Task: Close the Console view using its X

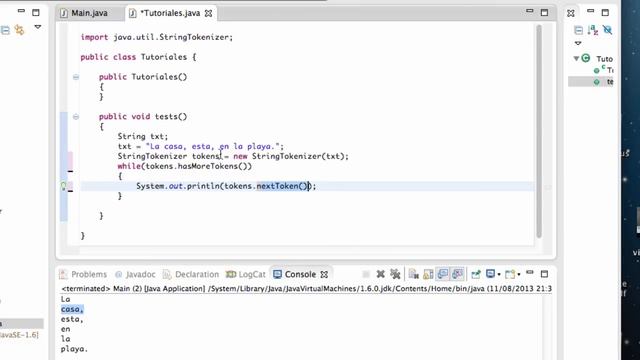Action: tap(324, 274)
